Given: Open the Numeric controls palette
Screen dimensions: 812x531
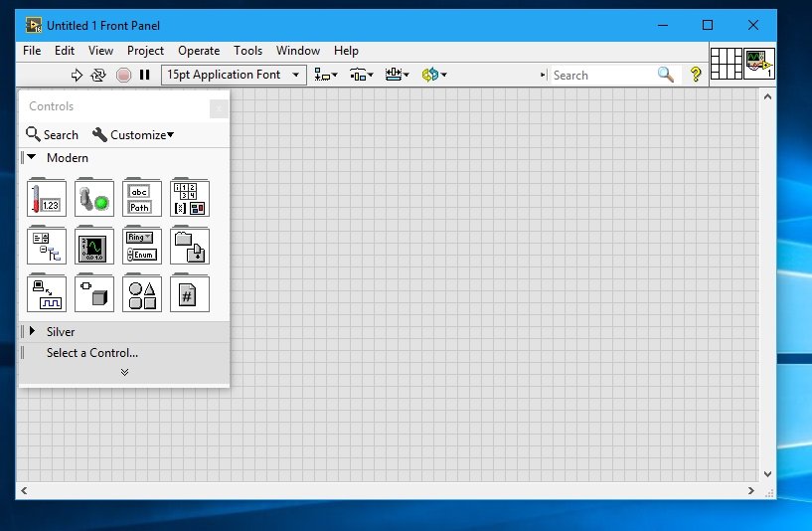Looking at the screenshot, I should tap(47, 198).
